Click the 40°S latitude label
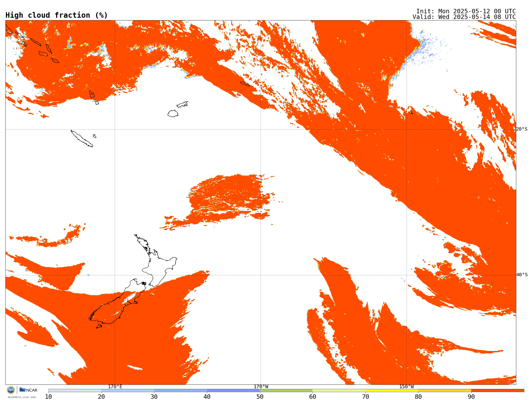This screenshot has width=532, height=400. (x=522, y=275)
